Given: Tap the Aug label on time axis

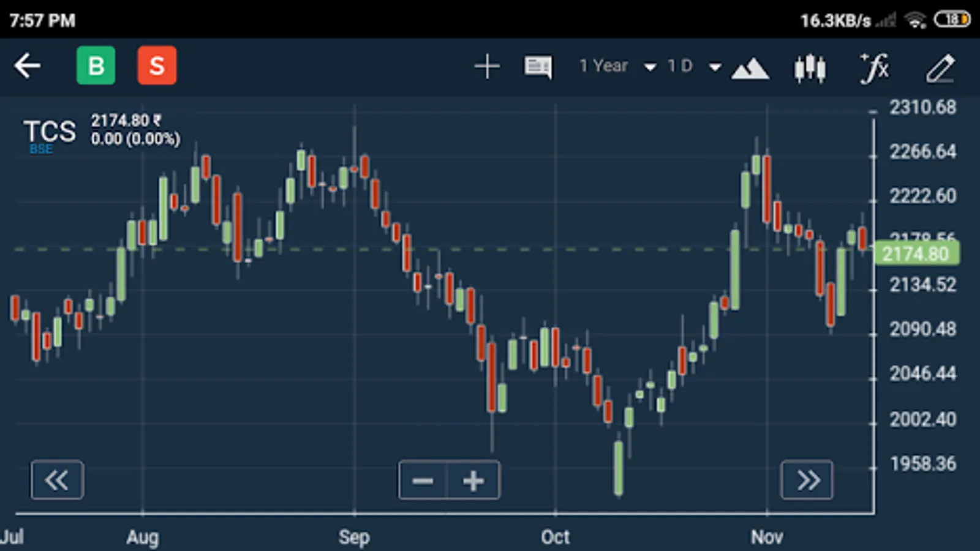Looking at the screenshot, I should point(142,537).
